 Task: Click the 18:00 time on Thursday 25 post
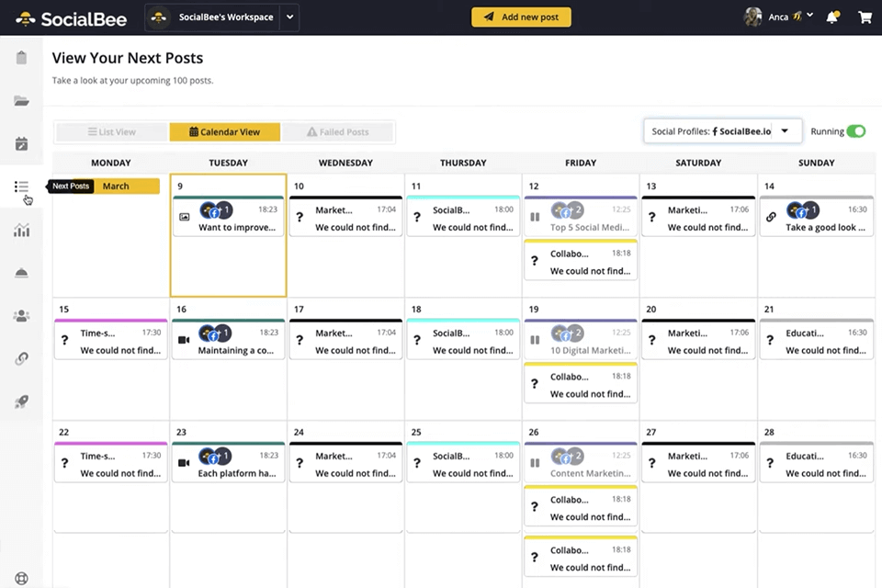pyautogui.click(x=504, y=455)
